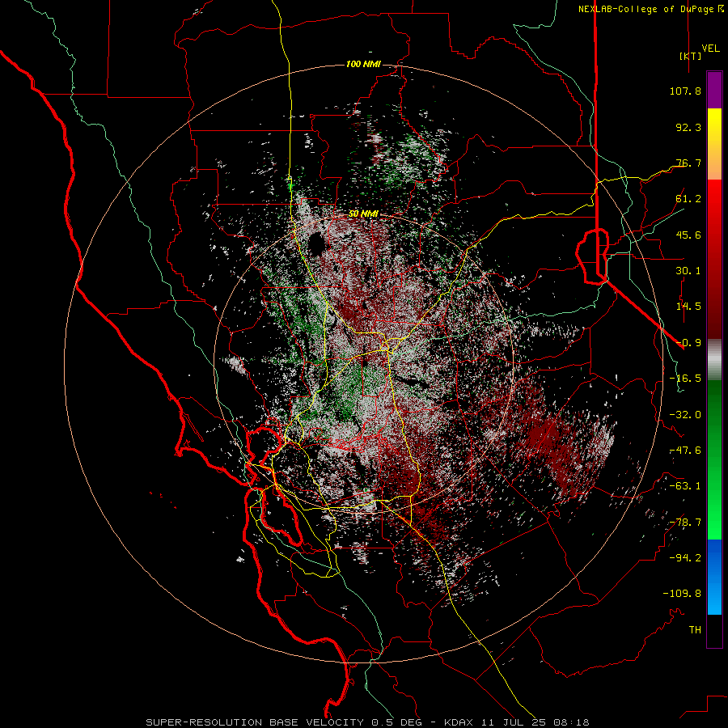
Task: Click the TH legend label
Action: (x=695, y=630)
